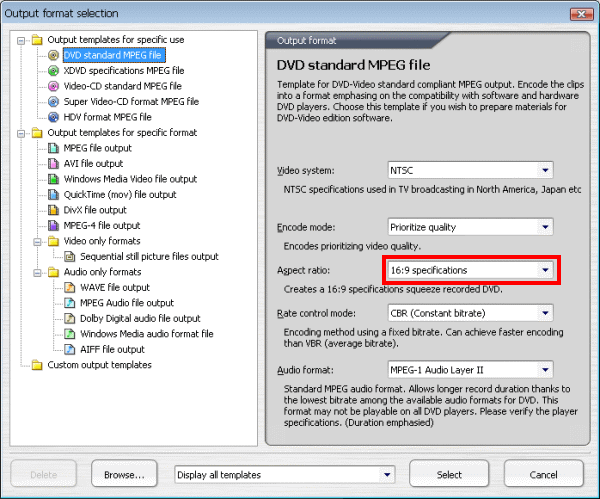Click the Browse... button

(x=124, y=475)
